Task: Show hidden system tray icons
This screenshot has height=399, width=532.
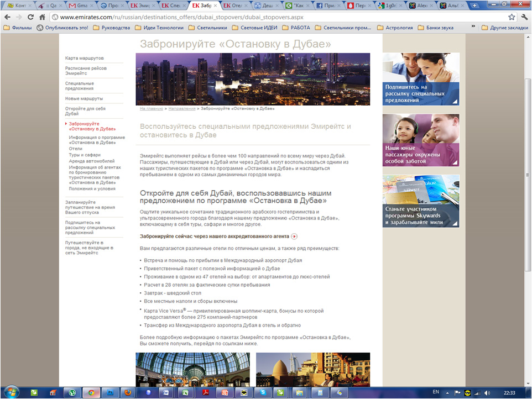Action: [x=447, y=393]
